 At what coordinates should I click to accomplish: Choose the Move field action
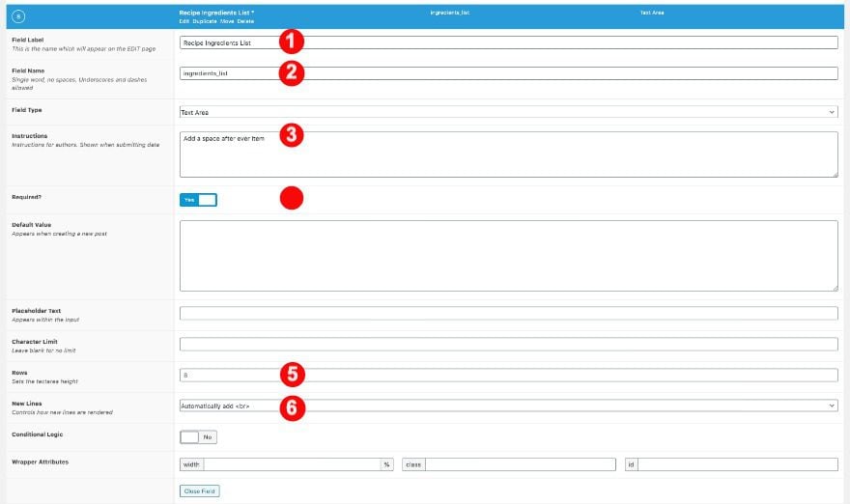point(227,21)
